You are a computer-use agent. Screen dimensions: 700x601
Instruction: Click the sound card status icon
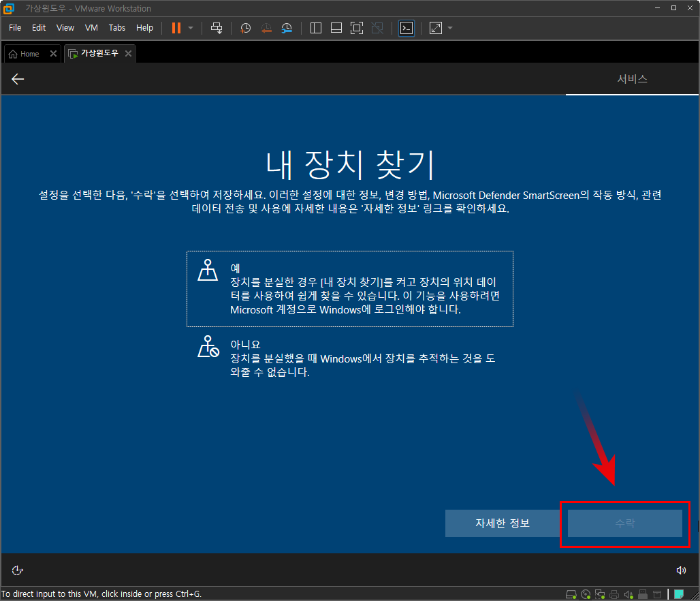(629, 594)
